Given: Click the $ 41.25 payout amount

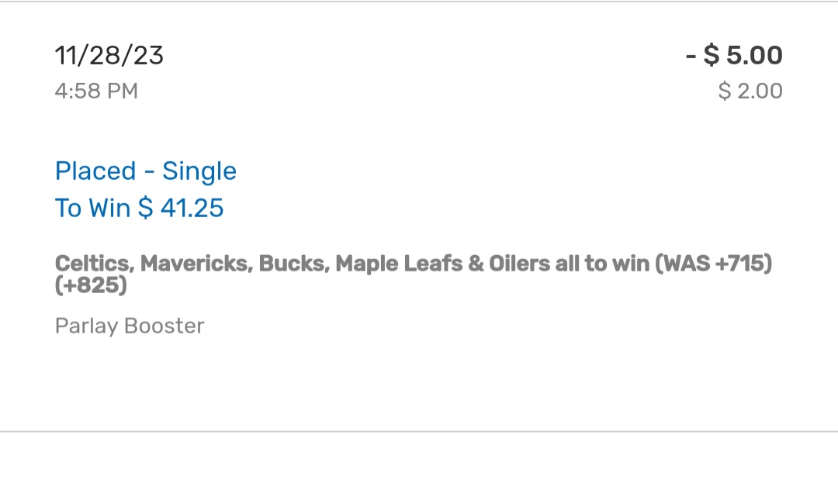Looking at the screenshot, I should tap(181, 208).
